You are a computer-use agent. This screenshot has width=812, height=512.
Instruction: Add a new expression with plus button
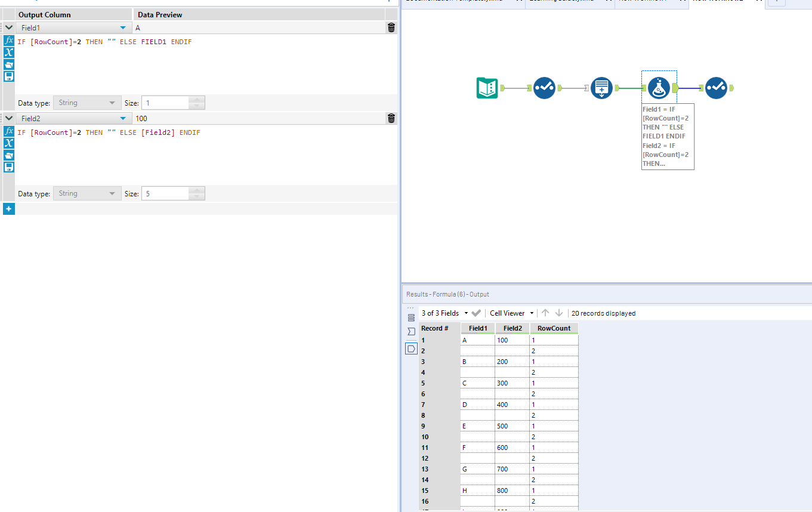tap(9, 209)
